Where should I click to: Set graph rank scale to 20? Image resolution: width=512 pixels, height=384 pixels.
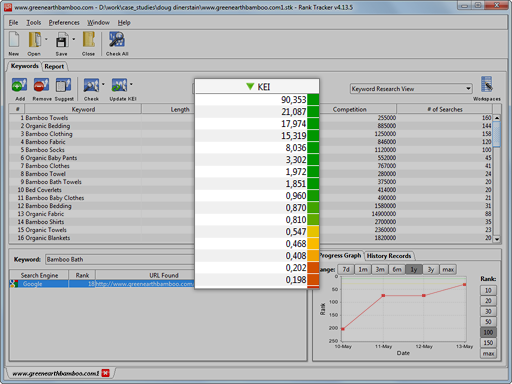tap(488, 301)
